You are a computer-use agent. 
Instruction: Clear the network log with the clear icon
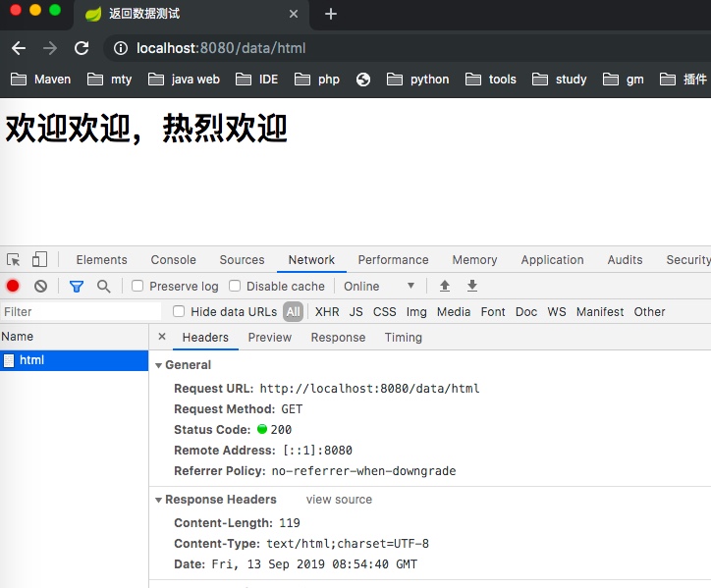pos(40,286)
